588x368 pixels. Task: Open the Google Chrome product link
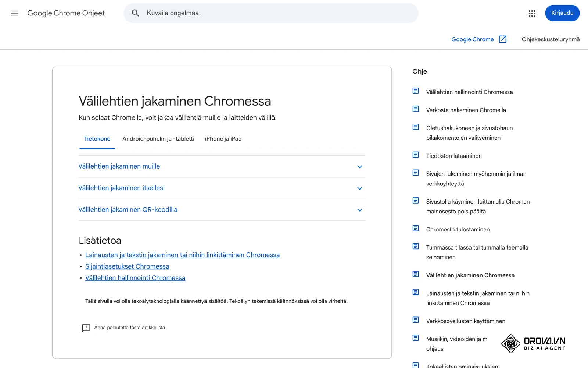473,39
